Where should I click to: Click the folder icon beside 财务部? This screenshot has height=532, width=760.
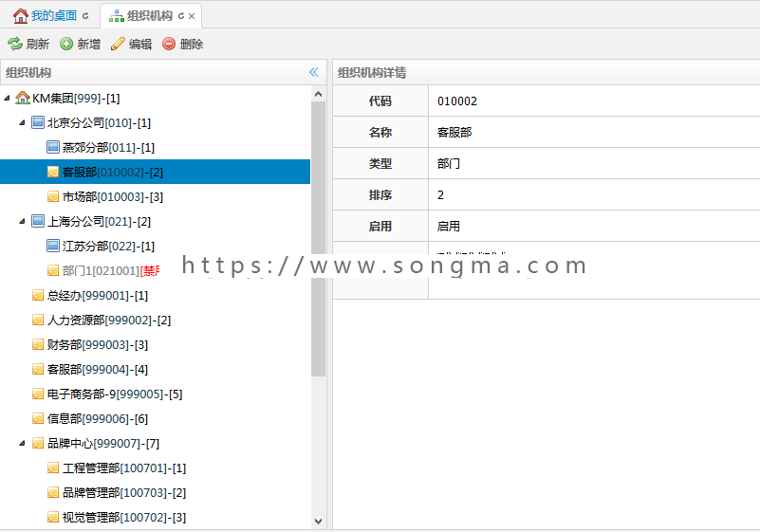(38, 344)
